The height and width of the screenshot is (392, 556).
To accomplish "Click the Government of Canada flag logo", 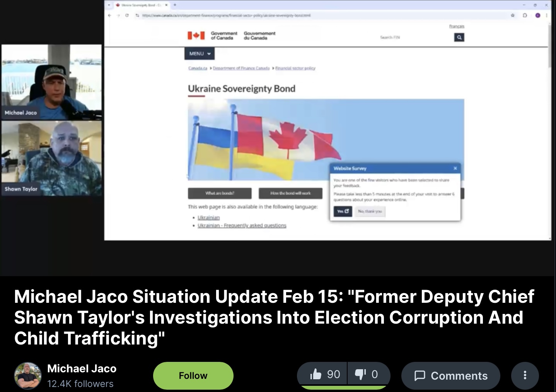I will (x=196, y=36).
